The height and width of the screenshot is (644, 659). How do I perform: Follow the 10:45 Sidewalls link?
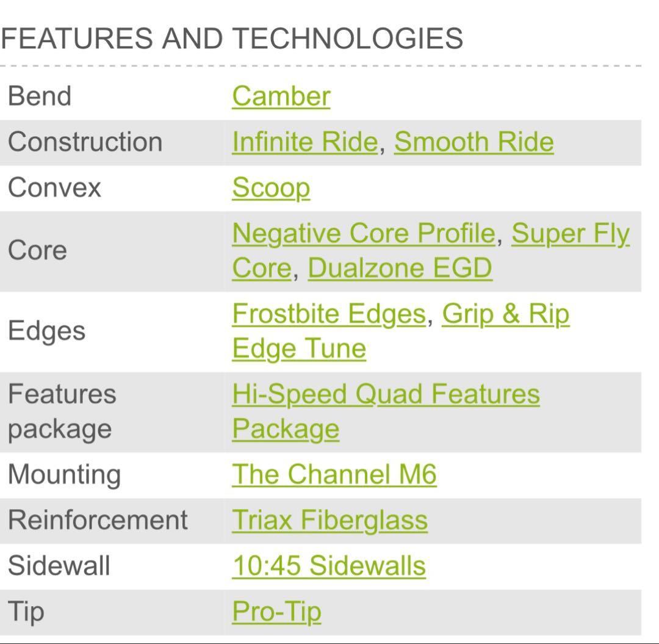click(x=328, y=565)
